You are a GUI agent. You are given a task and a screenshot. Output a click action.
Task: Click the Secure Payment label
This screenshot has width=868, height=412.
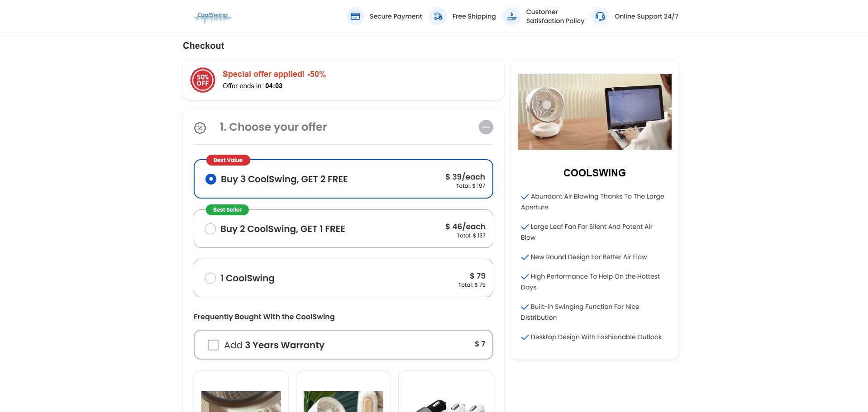(x=396, y=16)
